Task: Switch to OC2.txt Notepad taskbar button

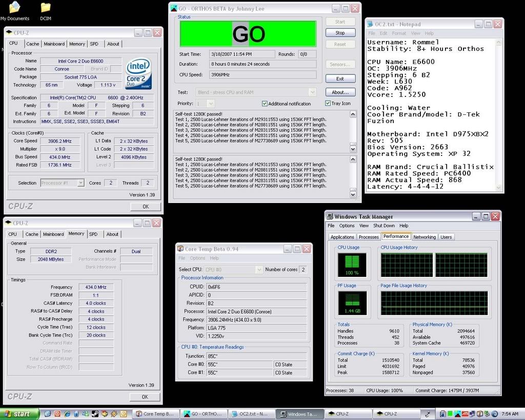Action: coord(251,414)
